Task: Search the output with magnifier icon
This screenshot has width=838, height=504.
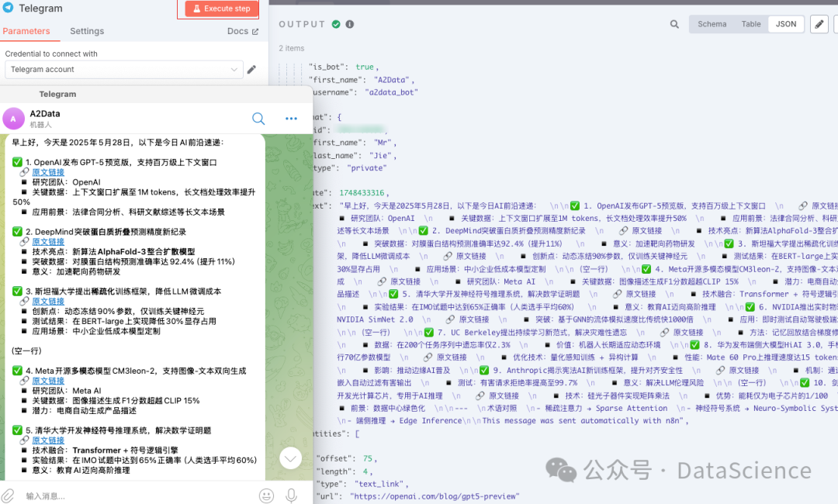Action: pos(674,24)
